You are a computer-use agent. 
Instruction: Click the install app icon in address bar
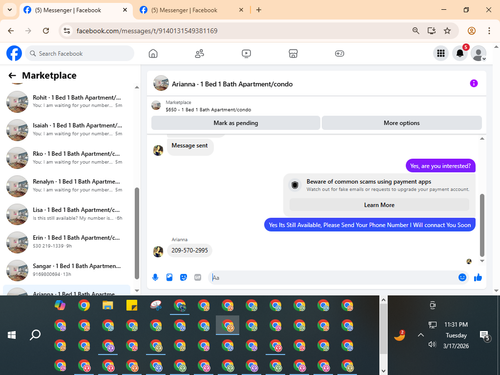431,31
